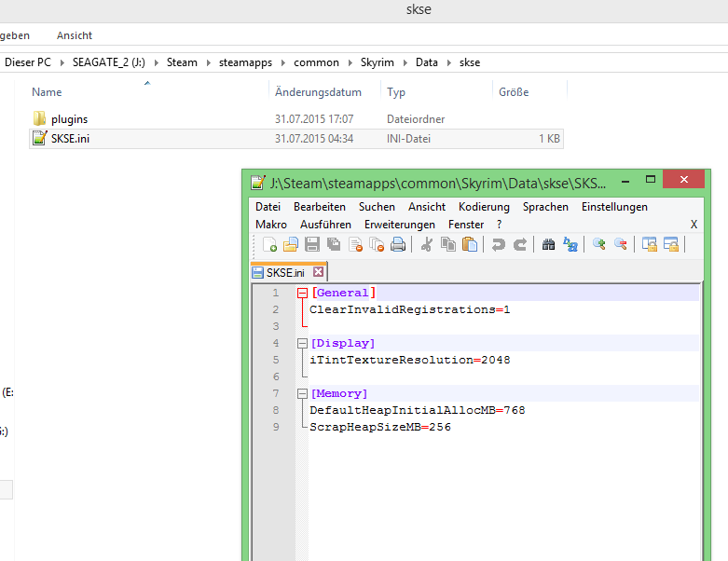728x561 pixels.
Task: Click the Copy icon in toolbar
Action: click(x=448, y=244)
